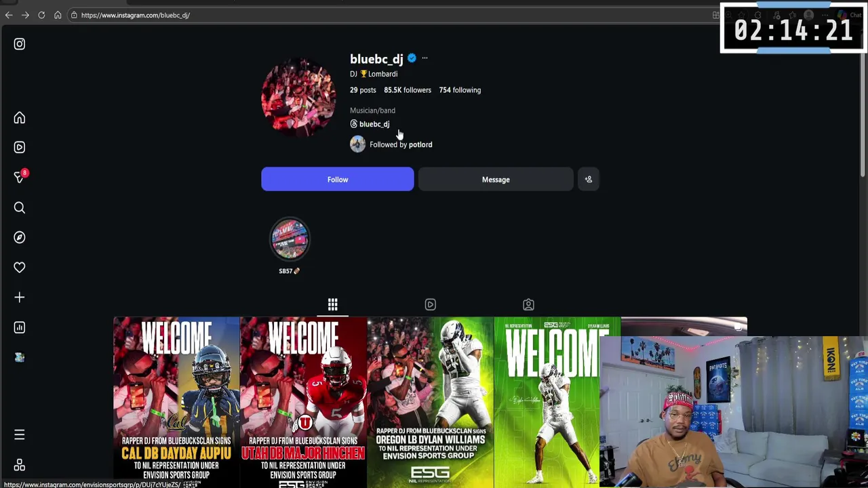The width and height of the screenshot is (868, 488).
Task: Go to Home in Instagram sidebar
Action: click(20, 118)
